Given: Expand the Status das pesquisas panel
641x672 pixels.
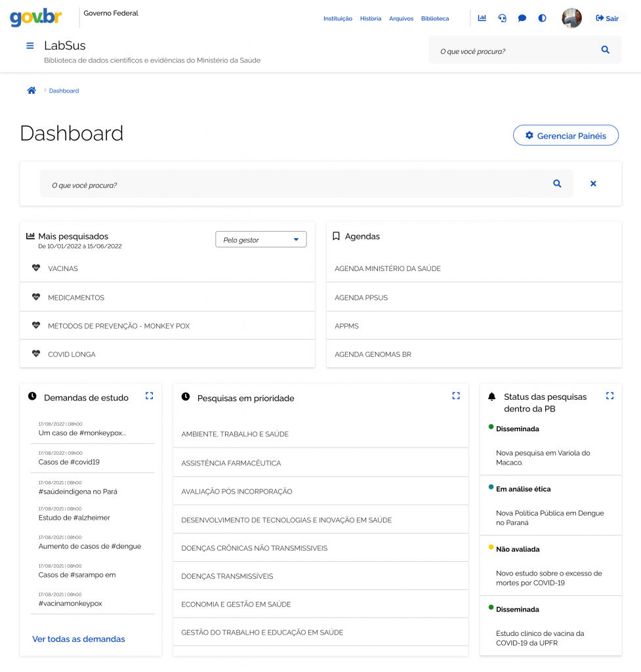Looking at the screenshot, I should coord(610,396).
